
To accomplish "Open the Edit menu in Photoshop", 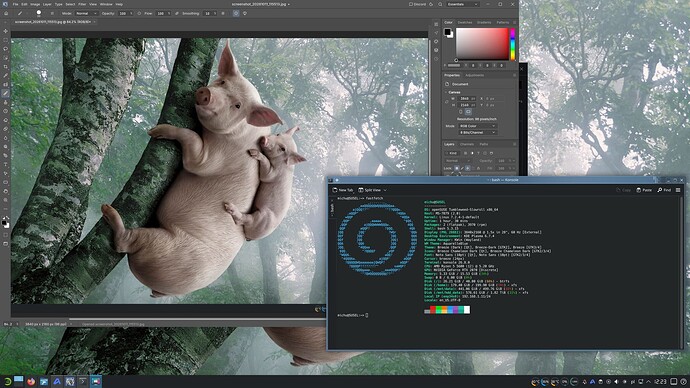I will click(x=25, y=4).
